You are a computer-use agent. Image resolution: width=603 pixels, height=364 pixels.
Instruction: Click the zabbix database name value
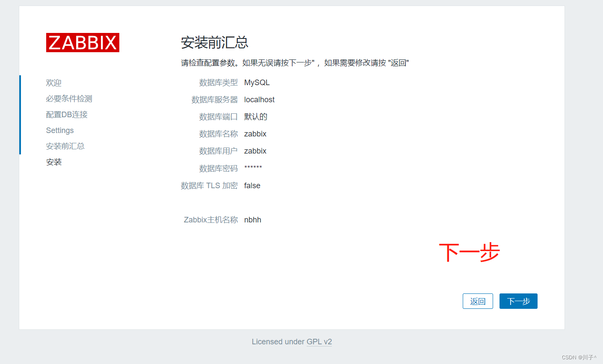pyautogui.click(x=255, y=133)
